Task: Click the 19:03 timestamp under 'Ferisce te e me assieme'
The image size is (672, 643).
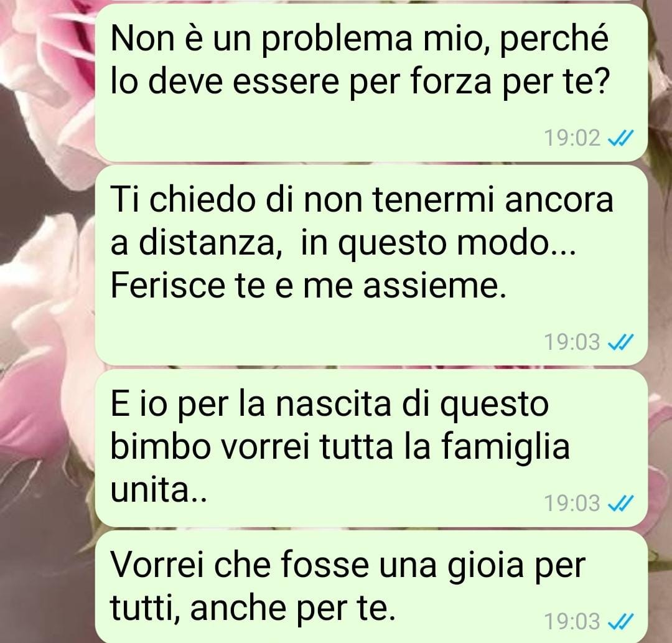Action: coord(572,342)
